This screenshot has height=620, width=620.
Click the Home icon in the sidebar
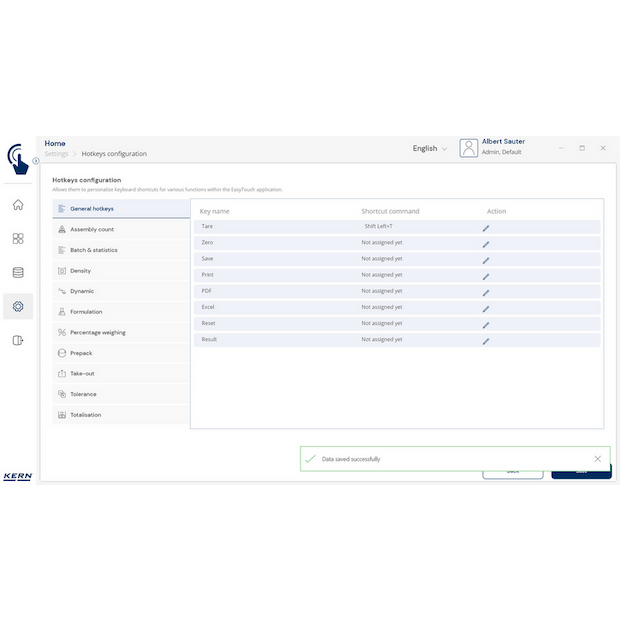click(x=18, y=205)
